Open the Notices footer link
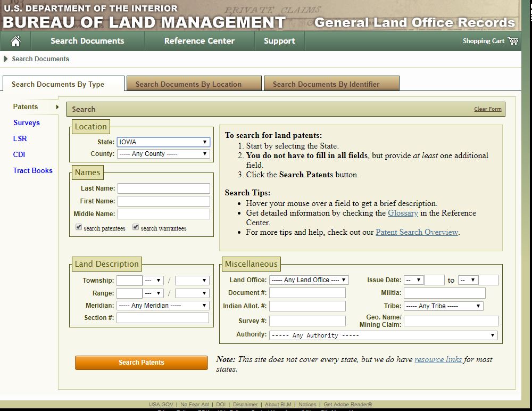Screen dimensions: 532x411 [307, 404]
